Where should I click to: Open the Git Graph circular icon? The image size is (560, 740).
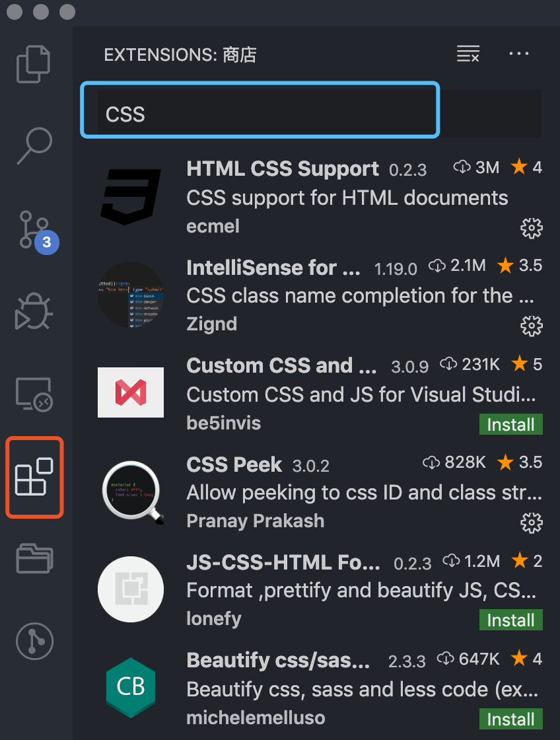34,642
